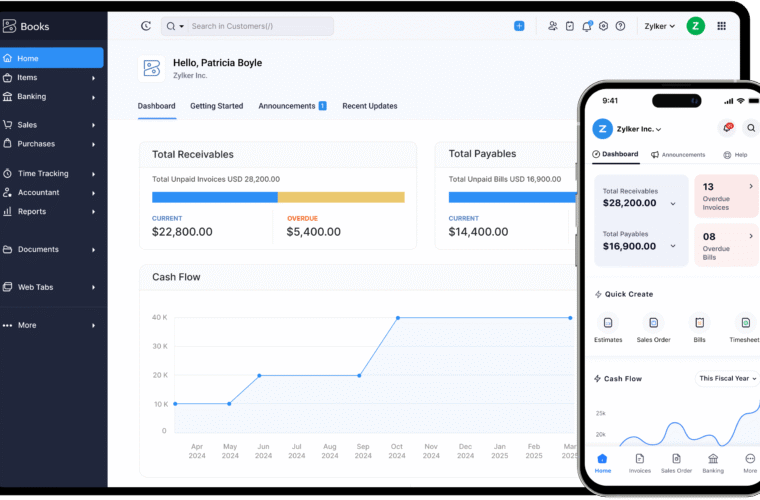This screenshot has height=500, width=760.
Task: Open the Announcements tab
Action: point(292,106)
